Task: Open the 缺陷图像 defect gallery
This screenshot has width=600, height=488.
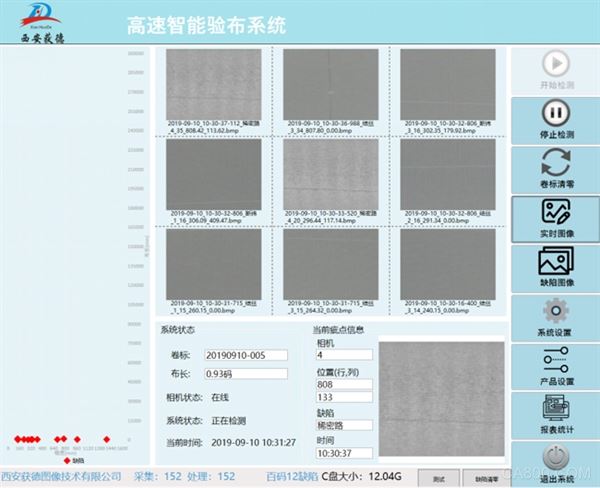Action: [x=556, y=268]
